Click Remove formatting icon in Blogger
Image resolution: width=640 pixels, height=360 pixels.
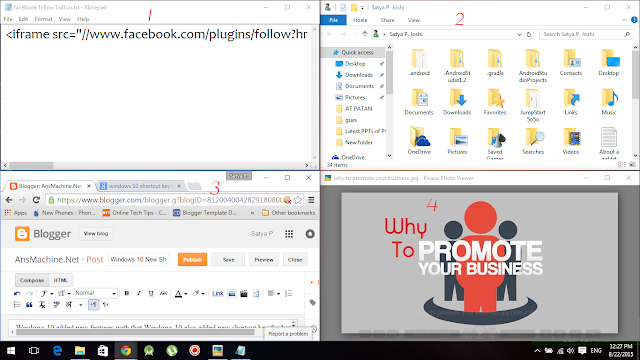point(42,304)
